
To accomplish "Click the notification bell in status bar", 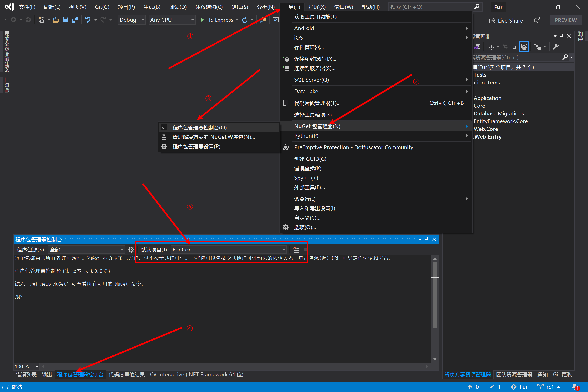I will 574,387.
